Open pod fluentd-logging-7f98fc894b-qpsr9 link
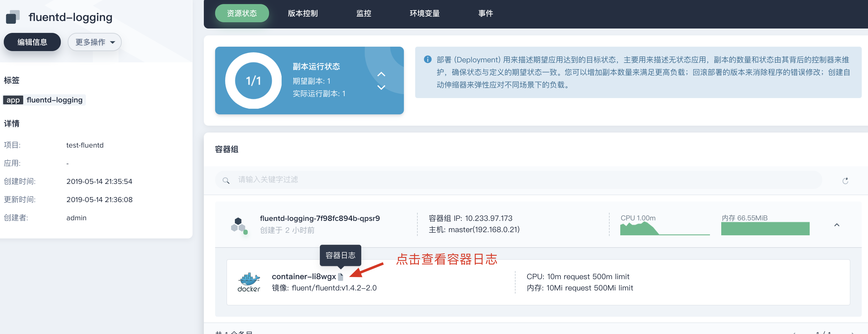The width and height of the screenshot is (868, 334). (x=320, y=218)
